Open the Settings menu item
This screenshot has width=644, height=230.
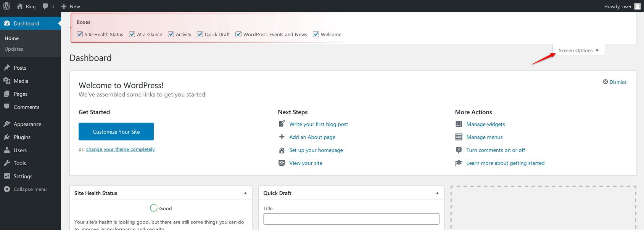(x=23, y=176)
